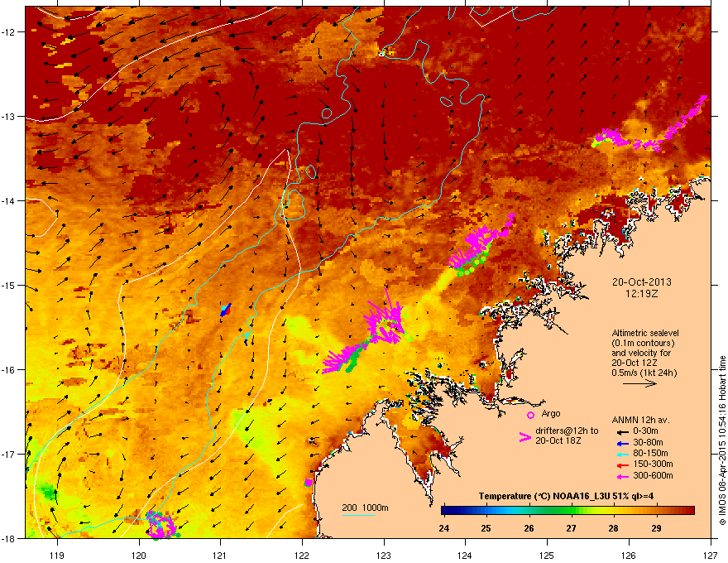Viewport: 728px width, 563px height.
Task: Click the 150-300m depth label
Action: click(653, 464)
